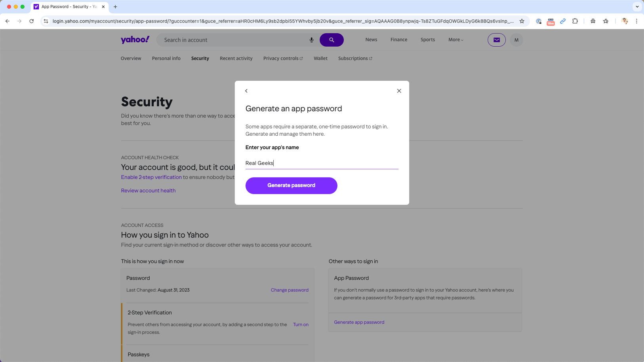Reload the page

pos(32,21)
